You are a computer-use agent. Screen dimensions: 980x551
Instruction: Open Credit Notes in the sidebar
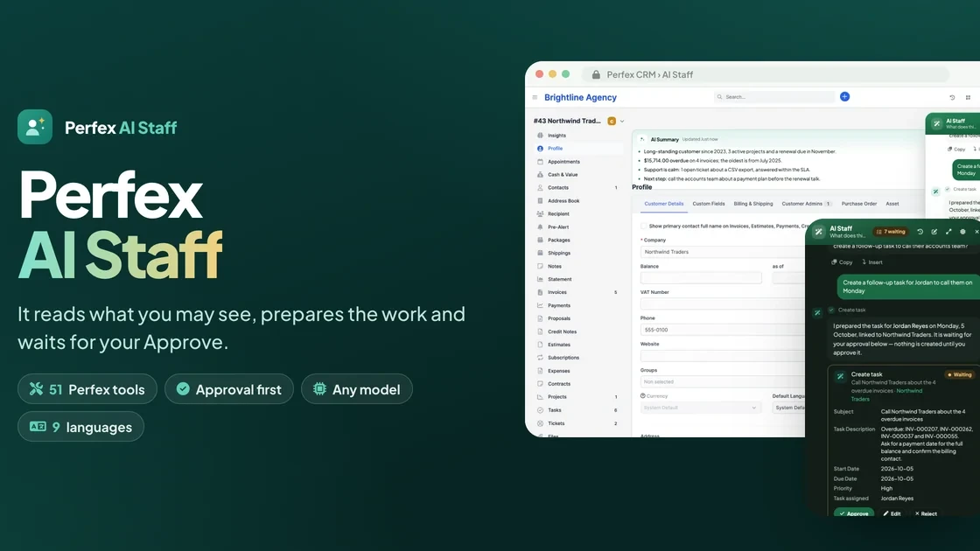point(578,331)
